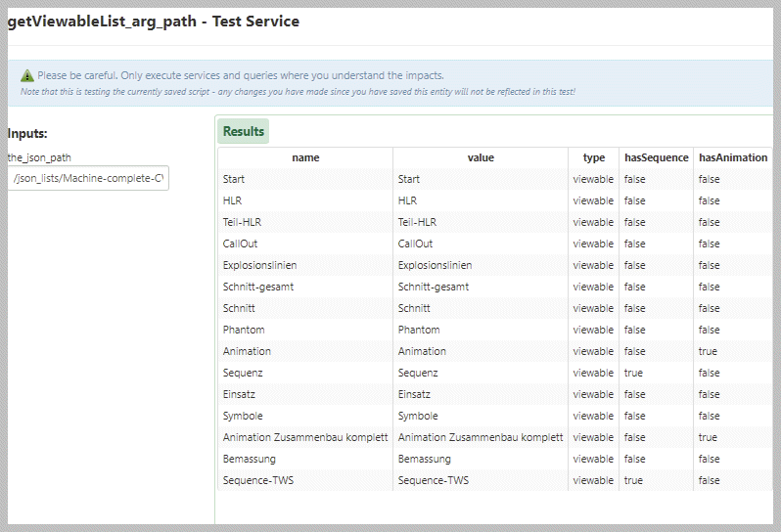Click the 'HLR' value cell

coord(481,200)
